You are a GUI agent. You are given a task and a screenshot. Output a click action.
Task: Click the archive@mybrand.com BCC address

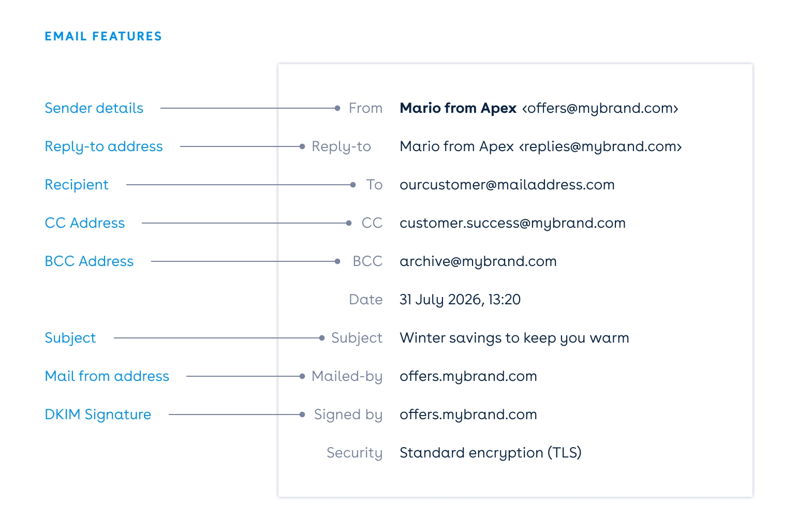click(478, 261)
